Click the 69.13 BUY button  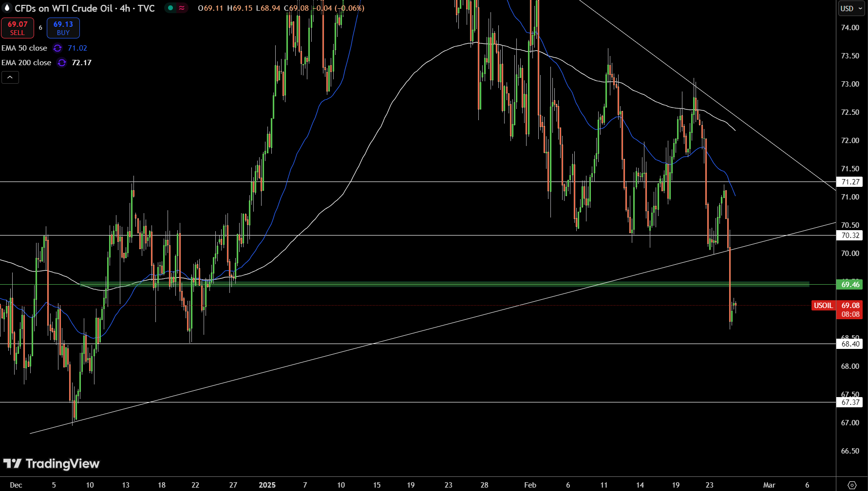click(x=63, y=28)
